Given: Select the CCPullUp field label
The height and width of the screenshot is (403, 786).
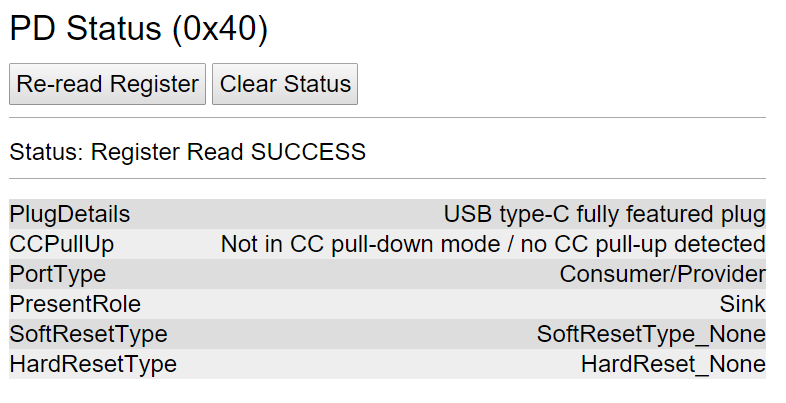Looking at the screenshot, I should pyautogui.click(x=62, y=245).
